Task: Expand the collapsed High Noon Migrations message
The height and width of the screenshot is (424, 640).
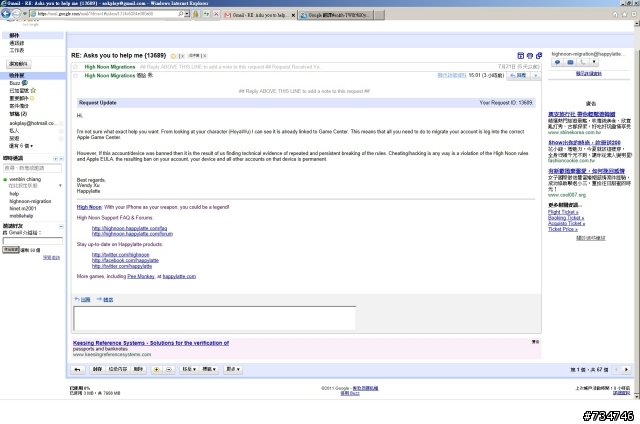Action: point(306,67)
